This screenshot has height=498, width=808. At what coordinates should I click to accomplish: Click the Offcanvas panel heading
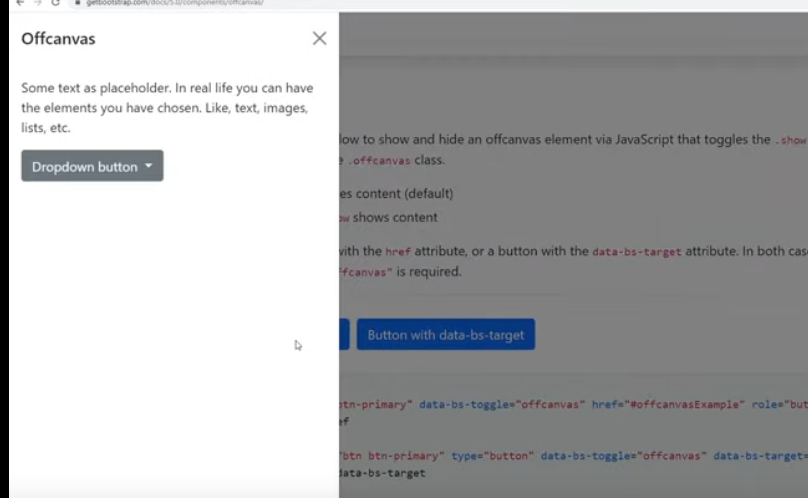tap(58, 39)
